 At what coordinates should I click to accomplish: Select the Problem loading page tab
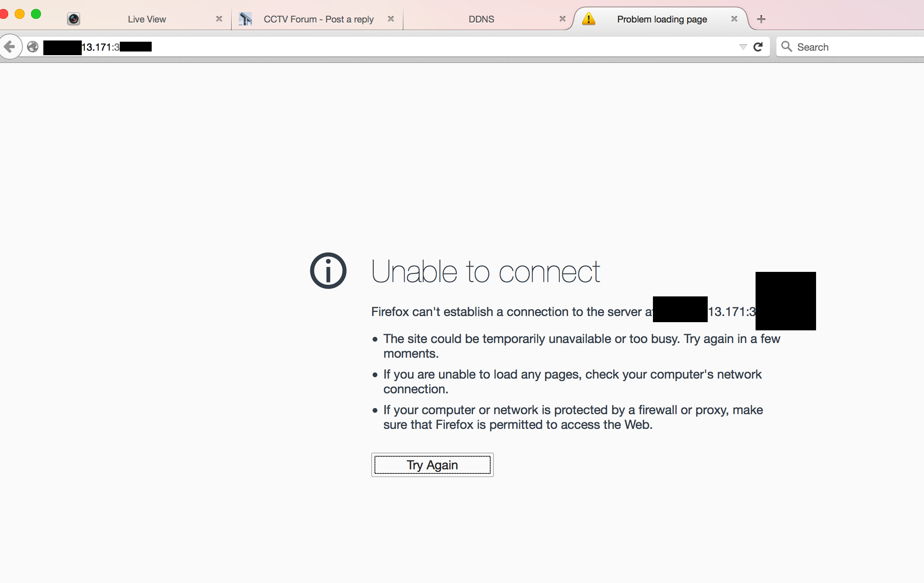coord(662,19)
